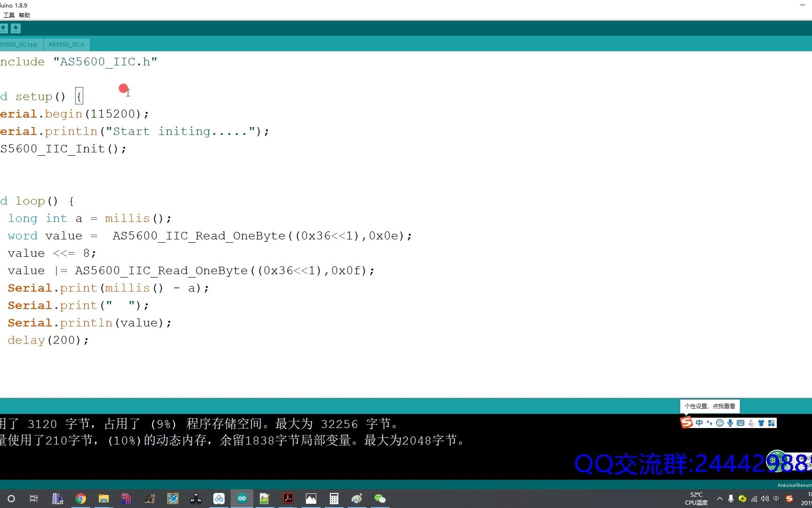Click the Sogou S logo on the IME bar

click(687, 422)
